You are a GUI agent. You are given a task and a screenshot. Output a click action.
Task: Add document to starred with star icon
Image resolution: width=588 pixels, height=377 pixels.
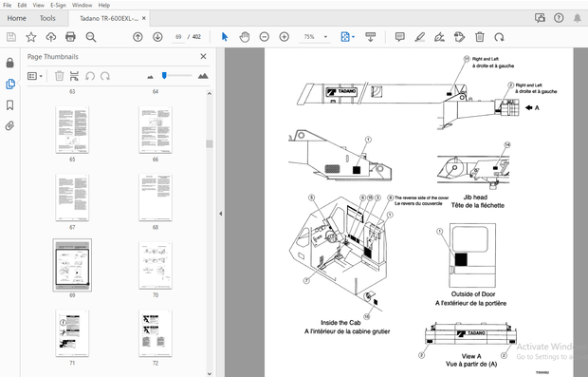click(30, 37)
